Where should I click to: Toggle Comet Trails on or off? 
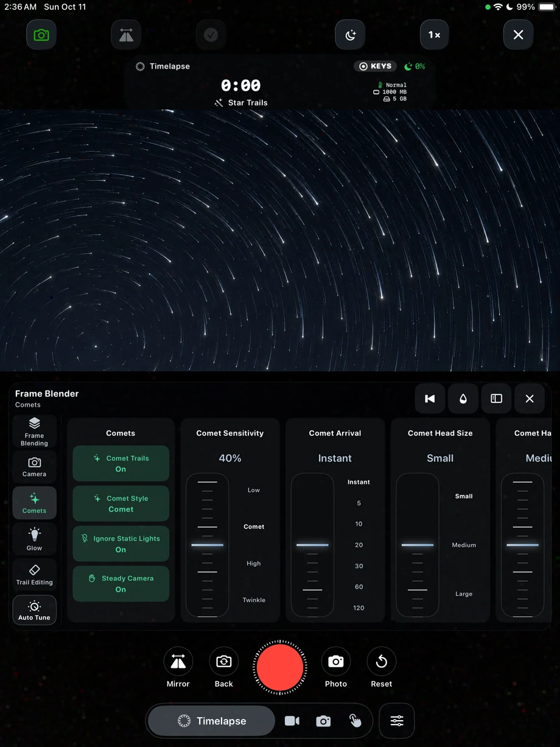tap(121, 463)
